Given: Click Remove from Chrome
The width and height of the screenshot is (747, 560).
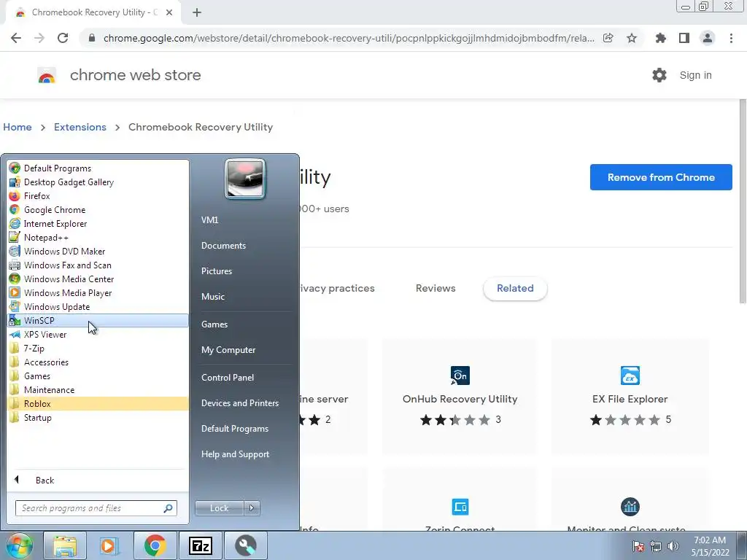Looking at the screenshot, I should (x=661, y=177).
